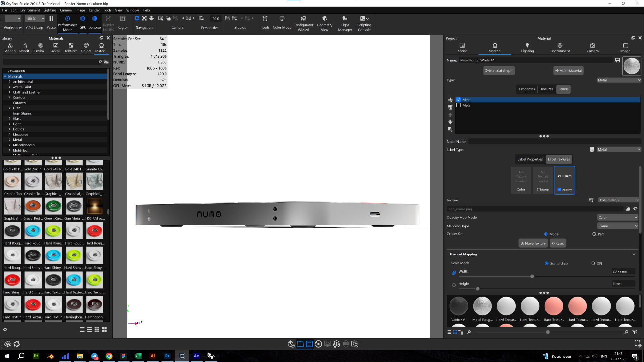Screen dimensions: 644x362
Task: Enable the Bump texture checkbox
Action: 539,190
